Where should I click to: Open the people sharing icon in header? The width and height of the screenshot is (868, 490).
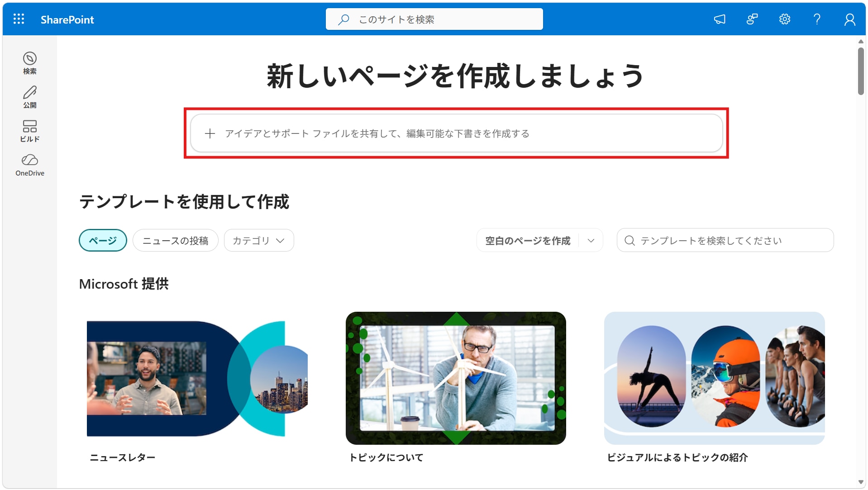pos(752,19)
